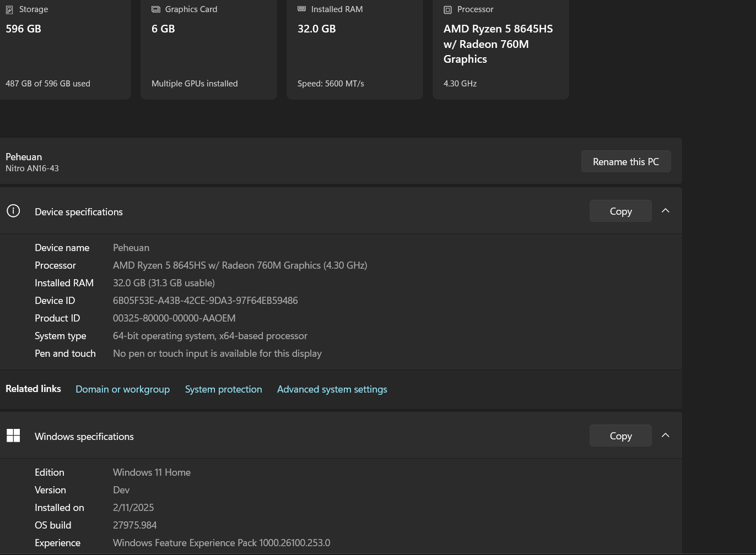
Task: Click the PC name Peheuan header
Action: click(x=24, y=157)
